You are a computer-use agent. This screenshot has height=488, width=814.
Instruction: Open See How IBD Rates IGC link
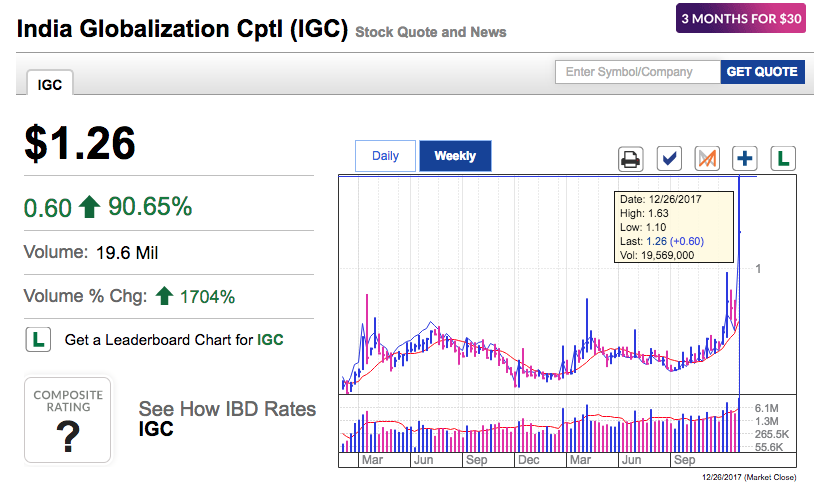click(x=227, y=418)
